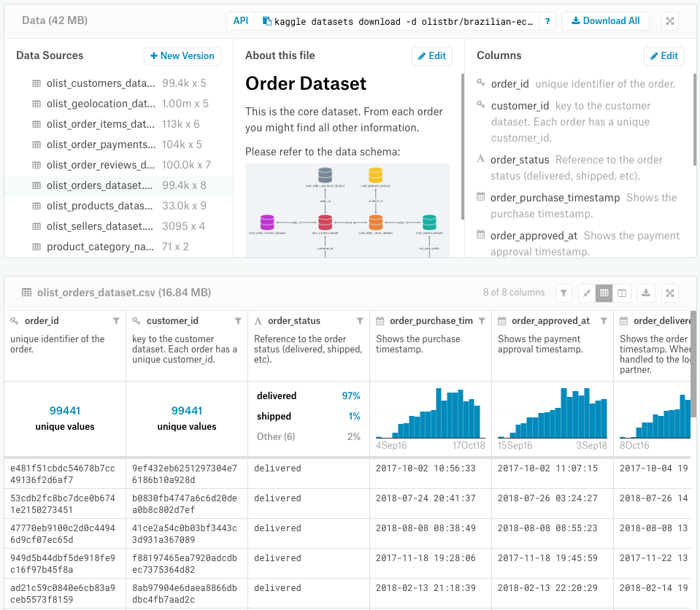Open filter for the order_status column
The height and width of the screenshot is (610, 700).
(360, 321)
